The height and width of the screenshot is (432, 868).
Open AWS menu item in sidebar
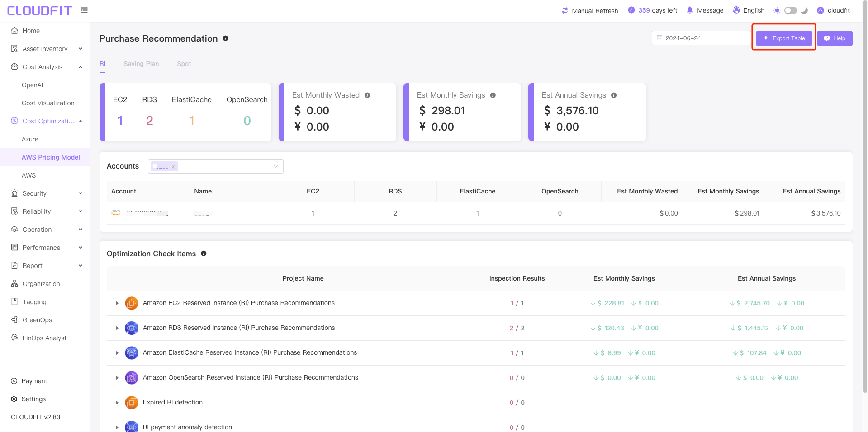[x=28, y=175]
